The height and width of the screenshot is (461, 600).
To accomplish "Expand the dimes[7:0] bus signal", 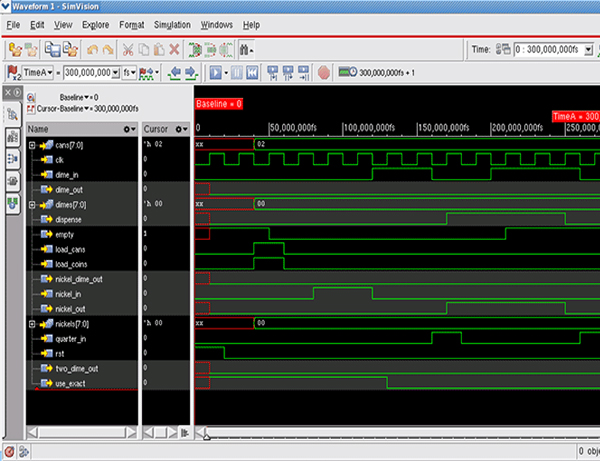I will point(32,205).
